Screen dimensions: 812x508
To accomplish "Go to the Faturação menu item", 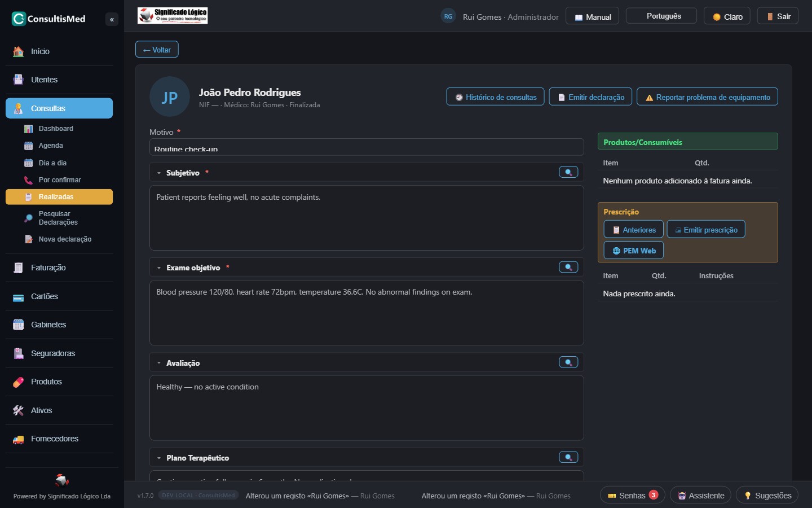I will click(x=59, y=268).
